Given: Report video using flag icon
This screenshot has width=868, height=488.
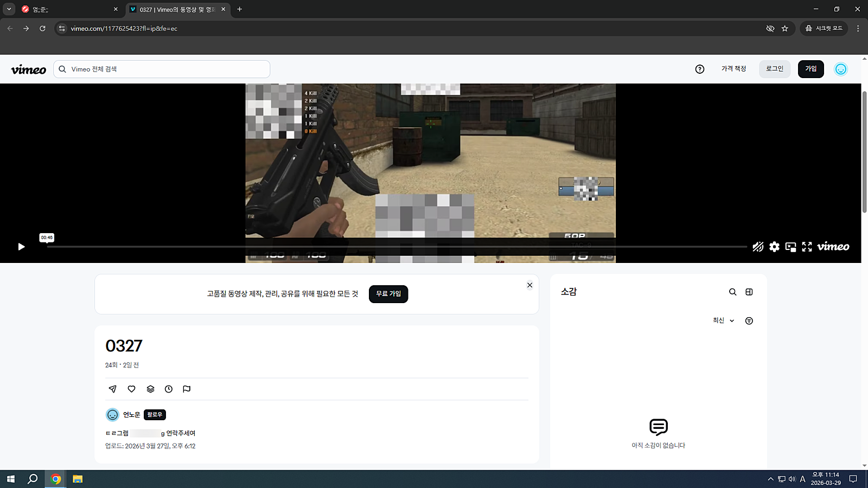Looking at the screenshot, I should (x=187, y=389).
